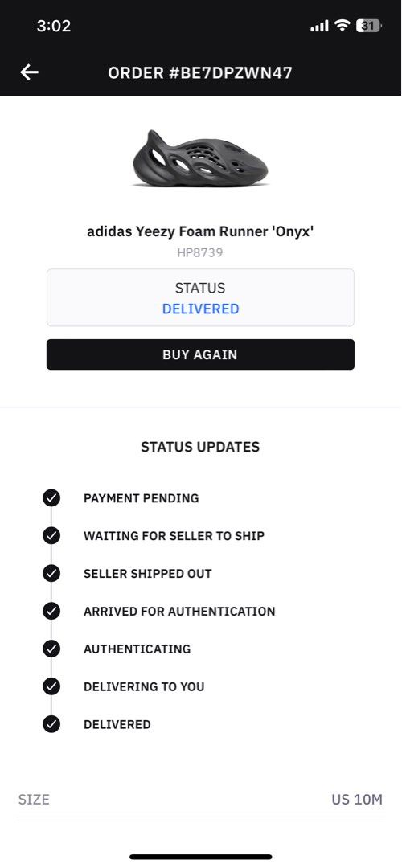Tap the Size US 10M row
This screenshot has width=402, height=868.
point(200,800)
